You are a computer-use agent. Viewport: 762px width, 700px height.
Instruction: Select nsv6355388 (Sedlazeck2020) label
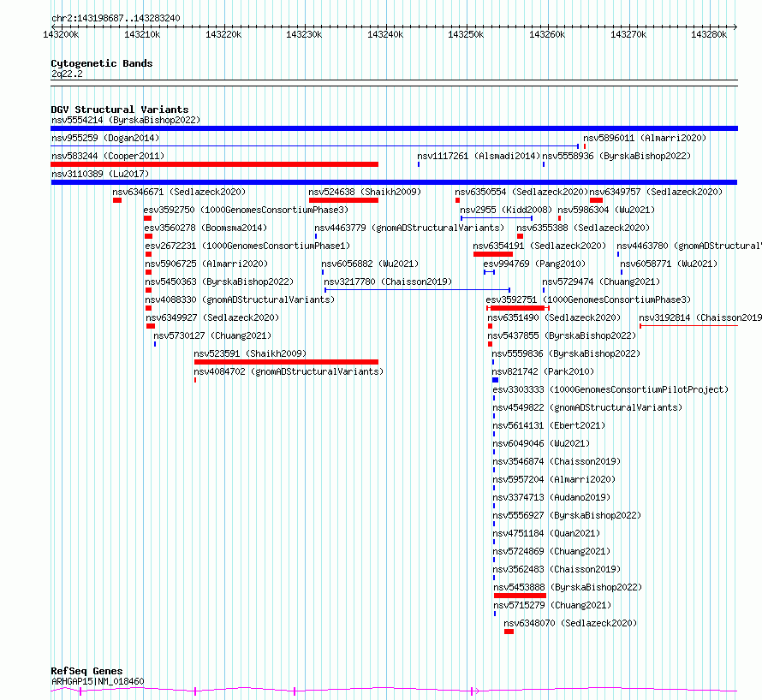click(x=583, y=228)
